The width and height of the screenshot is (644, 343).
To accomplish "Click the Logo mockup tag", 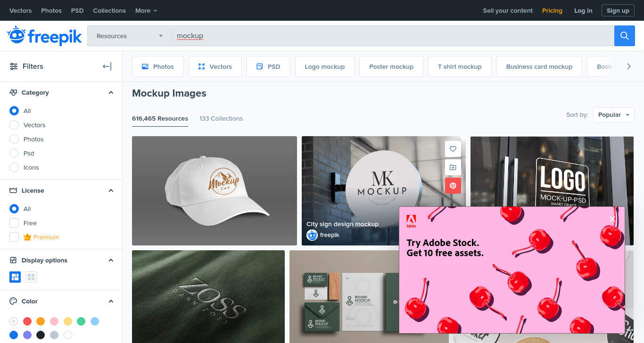I will point(325,66).
